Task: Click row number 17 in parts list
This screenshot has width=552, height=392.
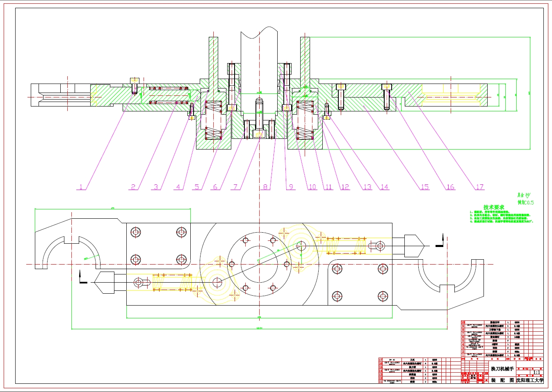Action: coord(381,360)
